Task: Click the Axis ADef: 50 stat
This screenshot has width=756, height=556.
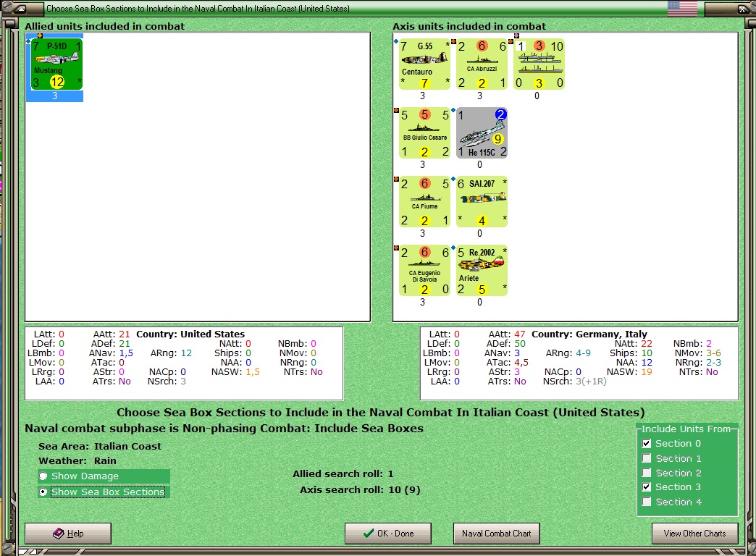Action: click(505, 343)
